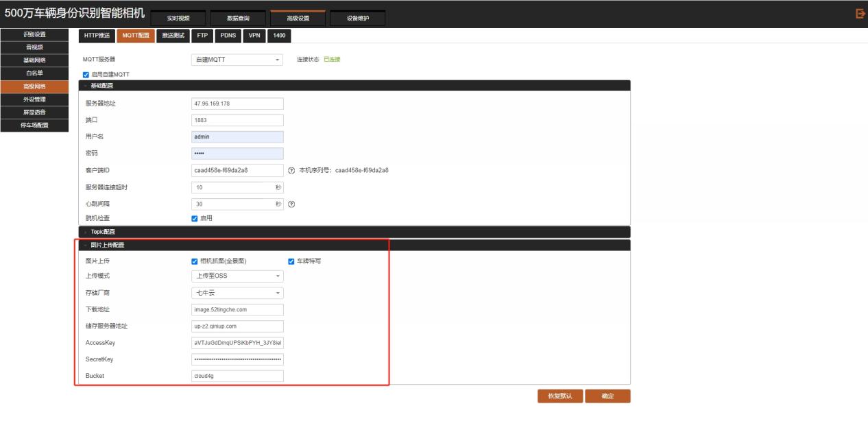
Task: Open the 存储厂商 dropdown
Action: point(237,293)
